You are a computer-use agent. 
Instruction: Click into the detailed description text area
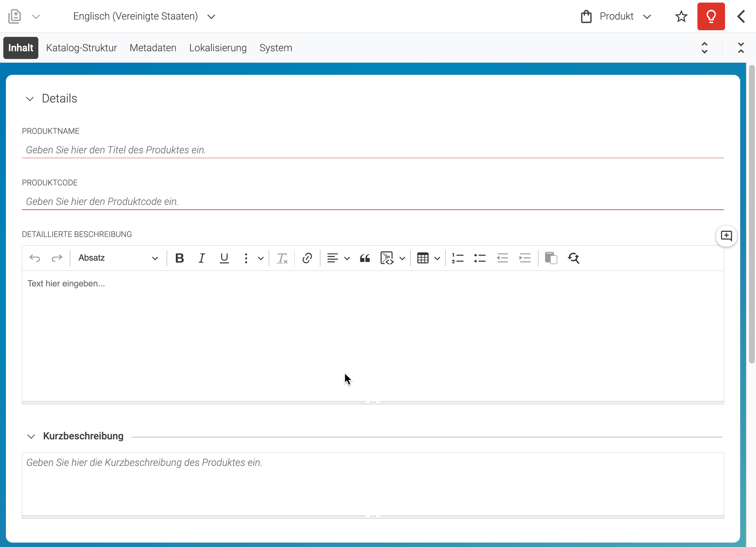373,336
